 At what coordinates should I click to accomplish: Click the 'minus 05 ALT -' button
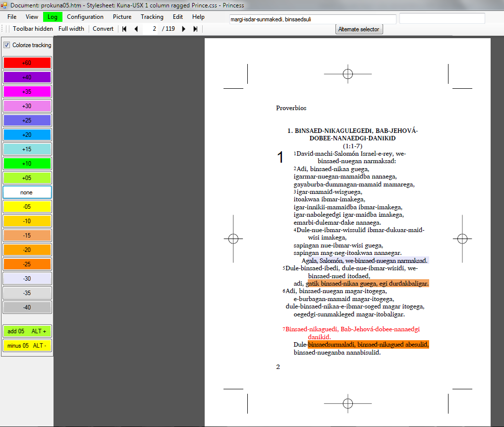point(27,346)
